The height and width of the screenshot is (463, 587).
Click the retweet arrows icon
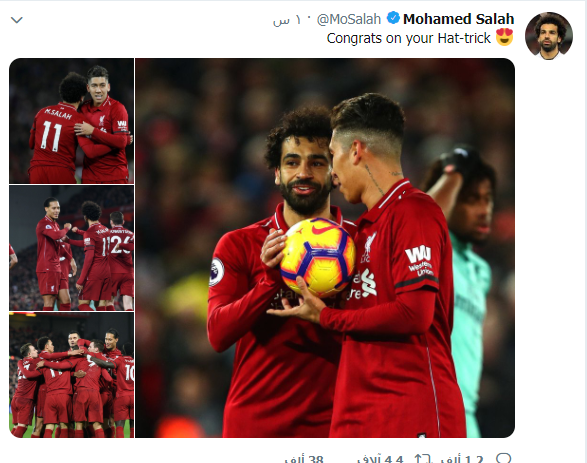(423, 459)
